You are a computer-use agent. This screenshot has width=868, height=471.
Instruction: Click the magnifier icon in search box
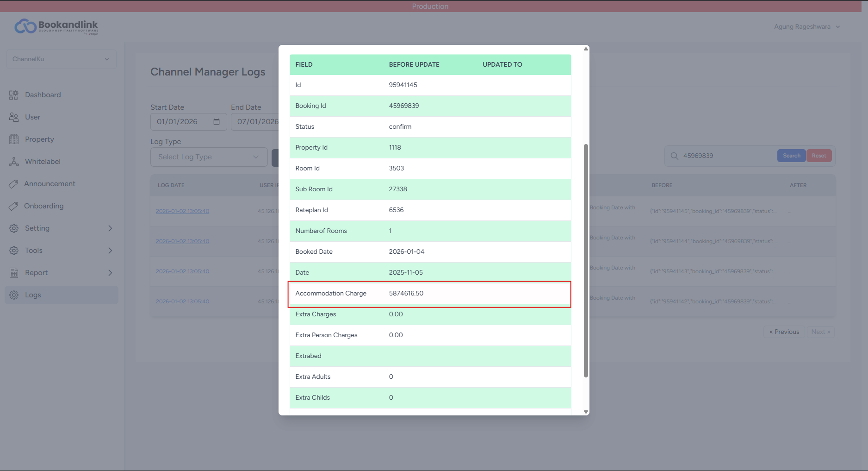(x=675, y=156)
